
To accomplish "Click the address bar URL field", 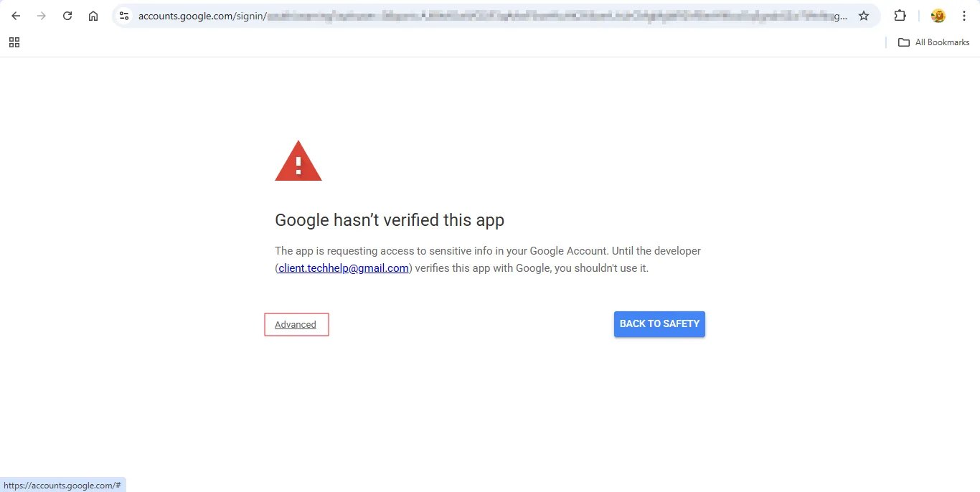I will click(x=488, y=16).
